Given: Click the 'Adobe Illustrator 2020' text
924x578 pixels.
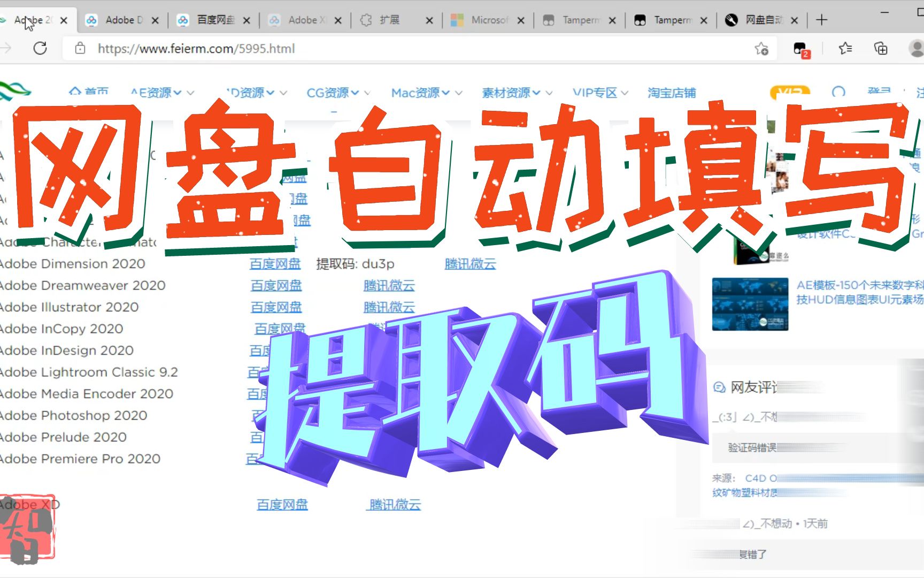Looking at the screenshot, I should coord(70,307).
